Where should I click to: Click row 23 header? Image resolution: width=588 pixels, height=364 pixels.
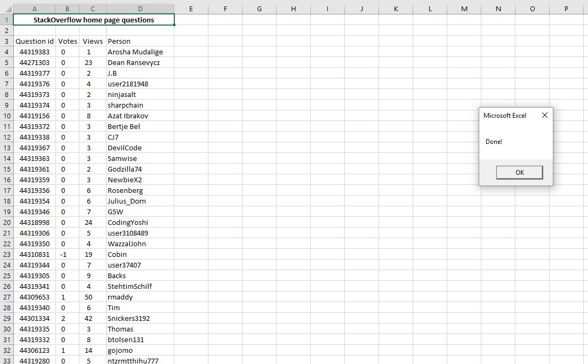(x=6, y=254)
